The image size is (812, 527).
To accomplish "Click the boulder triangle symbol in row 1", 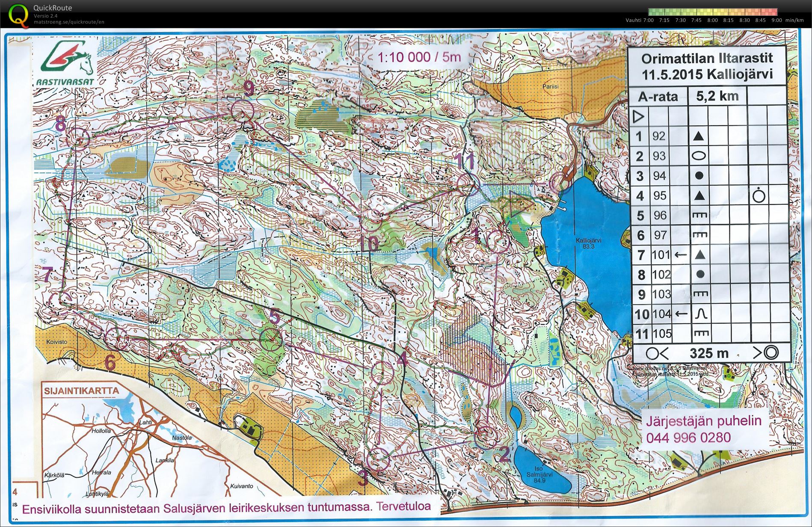I will (698, 136).
